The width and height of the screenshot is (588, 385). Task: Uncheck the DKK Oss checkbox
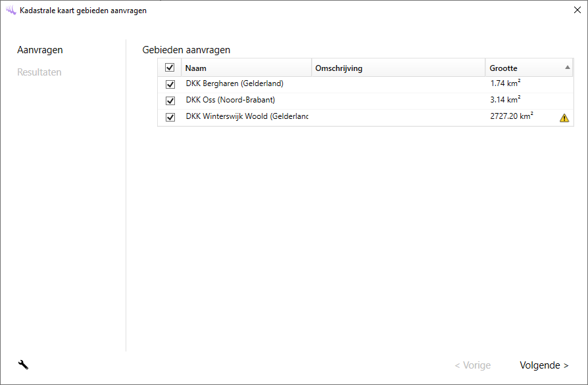(x=170, y=101)
